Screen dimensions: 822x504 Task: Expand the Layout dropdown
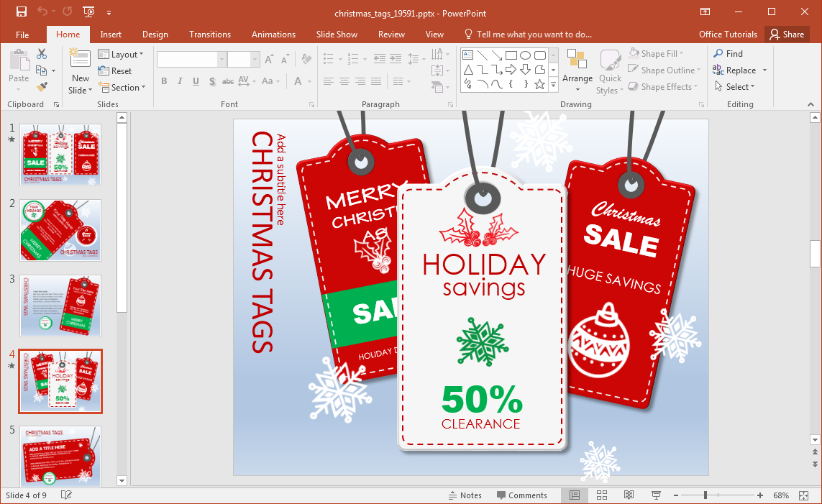click(121, 55)
